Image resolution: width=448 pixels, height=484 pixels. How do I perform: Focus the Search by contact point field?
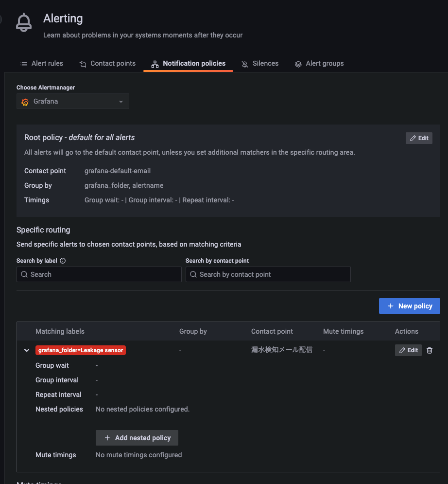coord(272,274)
